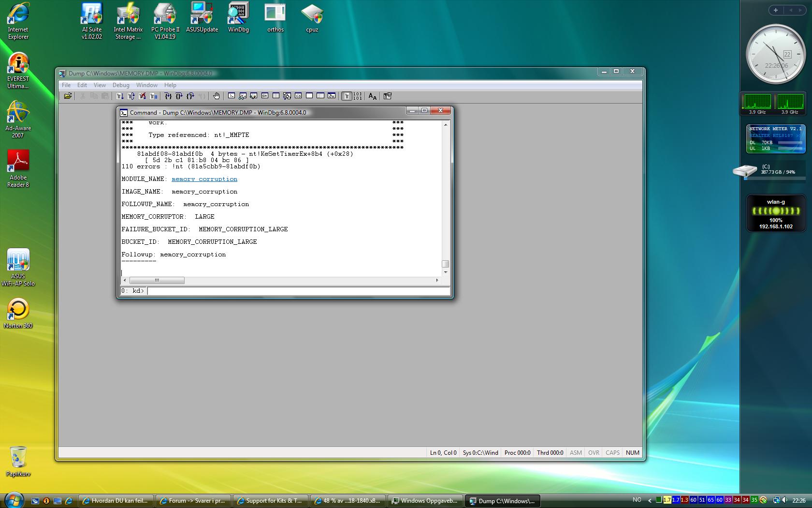This screenshot has height=508, width=812.
Task: Switch to Source mode off (101) toggle
Action: [x=357, y=96]
